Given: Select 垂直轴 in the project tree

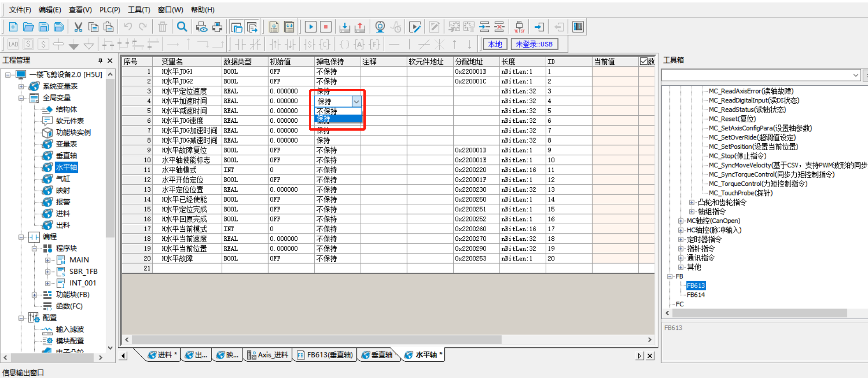Looking at the screenshot, I should click(66, 156).
